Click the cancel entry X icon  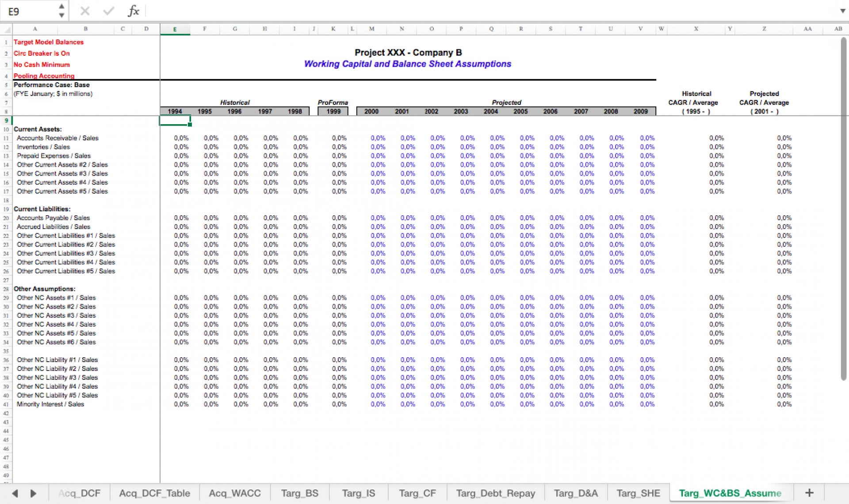coord(85,11)
